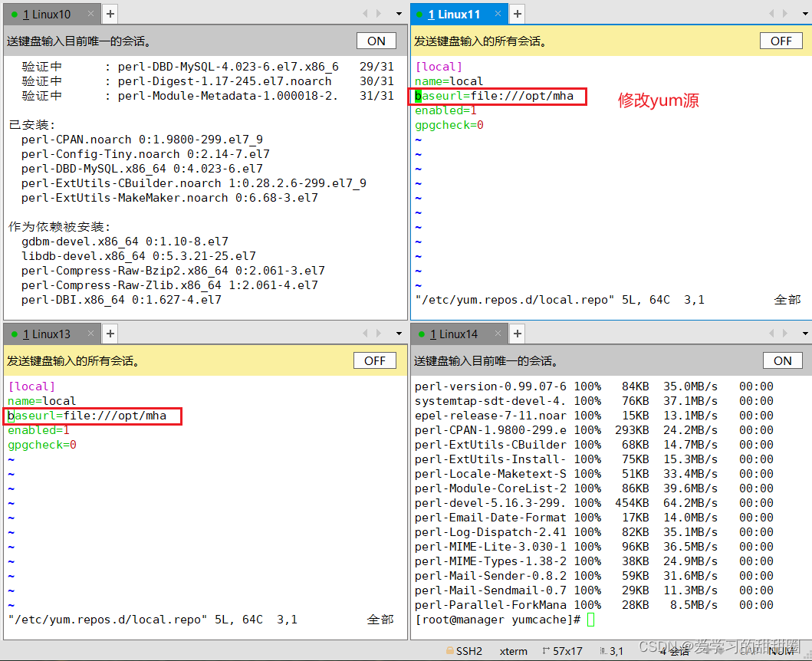Click gpgcheck=0 line in Linux11 pane
The height and width of the screenshot is (661, 812).
click(449, 125)
